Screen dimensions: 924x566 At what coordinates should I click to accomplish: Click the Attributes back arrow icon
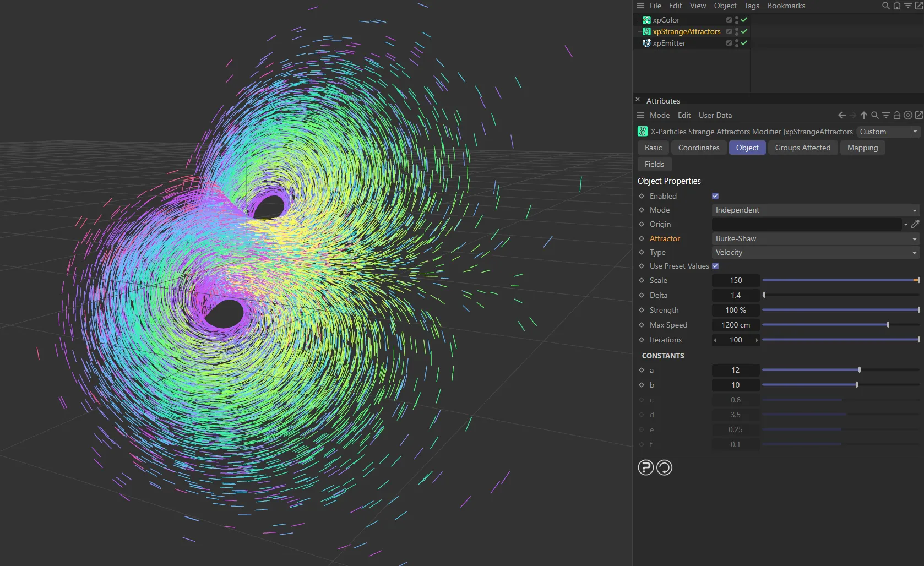(x=841, y=115)
